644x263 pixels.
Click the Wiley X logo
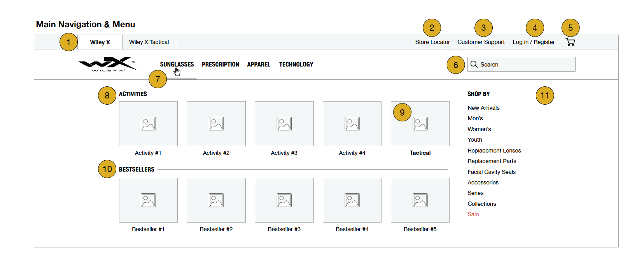[107, 64]
